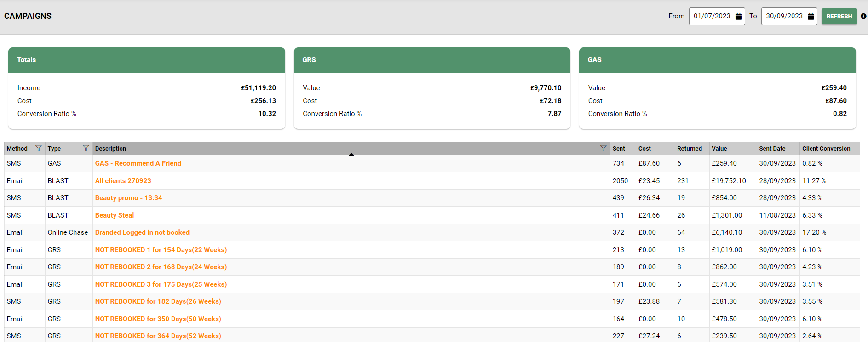868x342 pixels.
Task: Click the Refresh button
Action: [x=839, y=17]
